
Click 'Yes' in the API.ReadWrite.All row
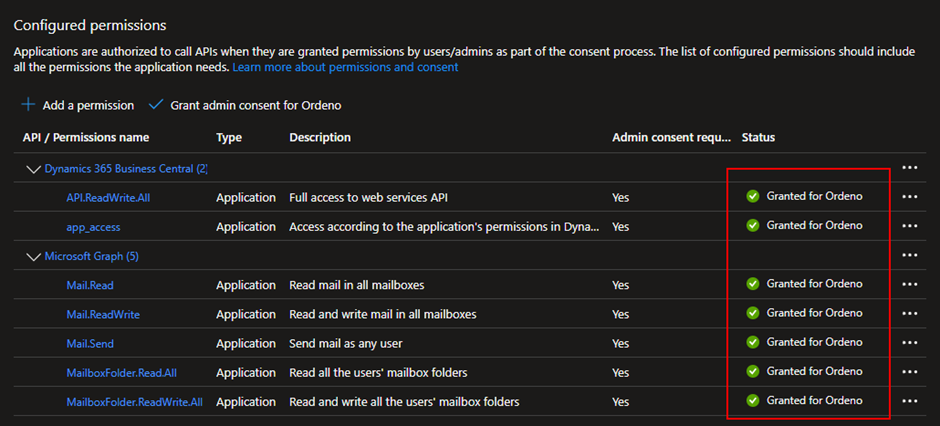click(620, 198)
